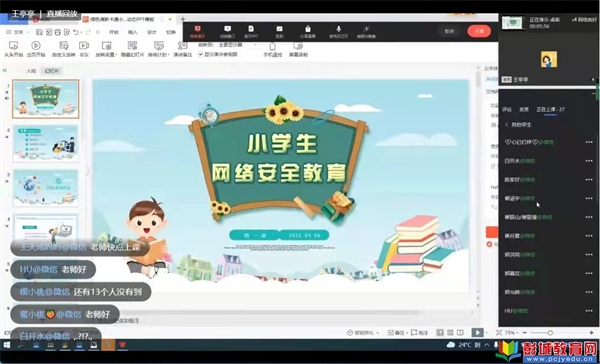This screenshot has height=364, width=600.
Task: Open more options for first student 心心相印
Action: click(589, 142)
